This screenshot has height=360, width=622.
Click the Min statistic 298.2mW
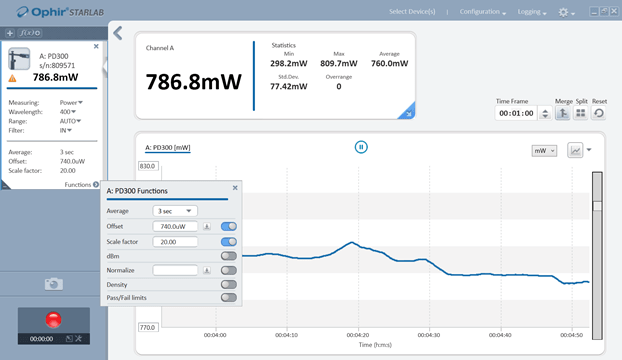coord(289,63)
